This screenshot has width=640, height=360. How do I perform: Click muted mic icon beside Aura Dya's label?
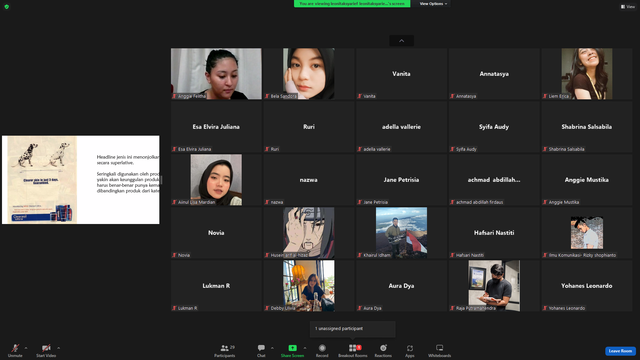tap(360, 309)
